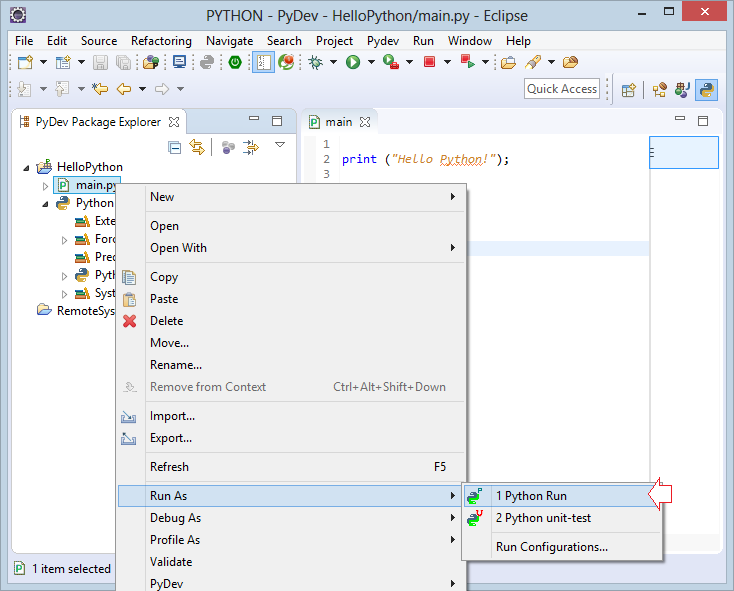This screenshot has width=734, height=591.
Task: Choose Refresh from context menu
Action: [x=292, y=467]
